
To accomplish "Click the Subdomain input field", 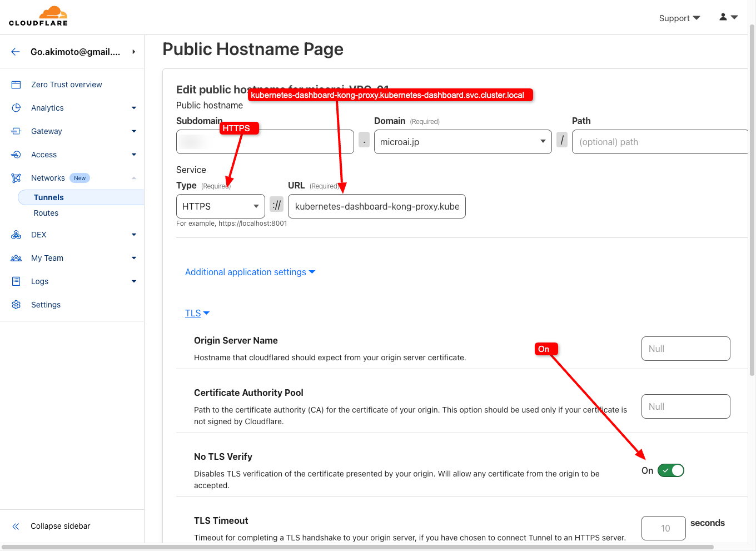I will click(x=265, y=142).
